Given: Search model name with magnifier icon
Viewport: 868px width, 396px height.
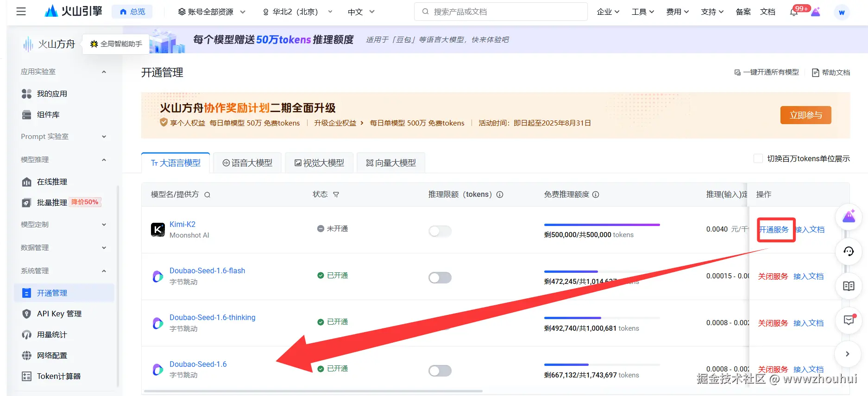Looking at the screenshot, I should [207, 195].
